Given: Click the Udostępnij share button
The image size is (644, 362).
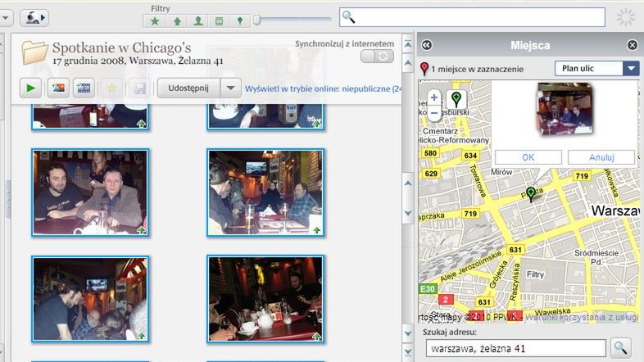Looking at the screenshot, I should (188, 88).
